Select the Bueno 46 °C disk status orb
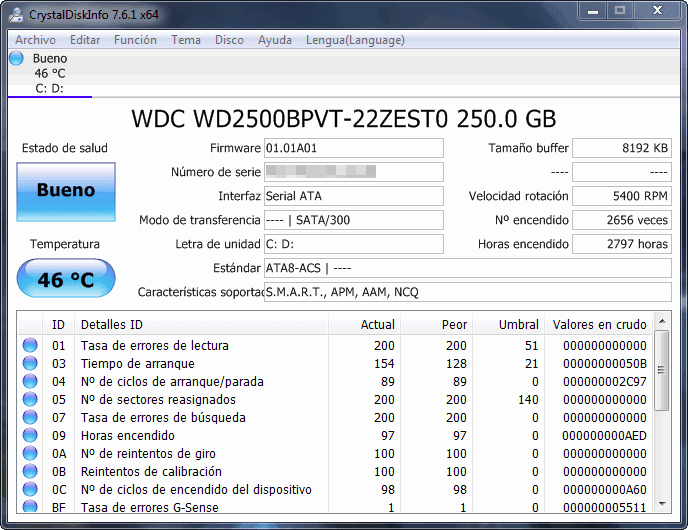Viewport: 688px width, 530px height. pos(16,58)
